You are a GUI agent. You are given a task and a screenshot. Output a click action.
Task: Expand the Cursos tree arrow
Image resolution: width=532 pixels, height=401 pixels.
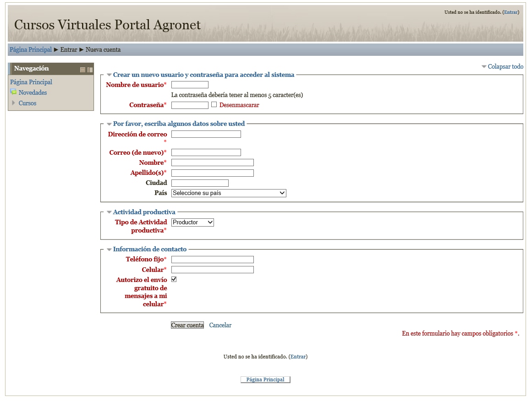pos(14,103)
